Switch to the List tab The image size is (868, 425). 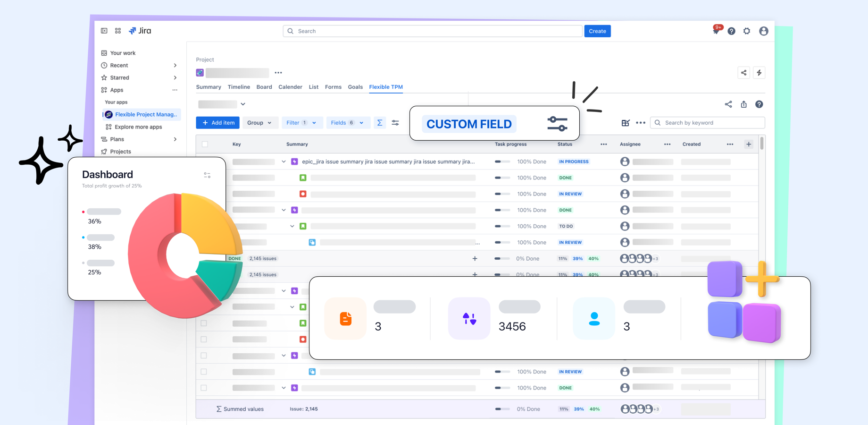(x=314, y=87)
